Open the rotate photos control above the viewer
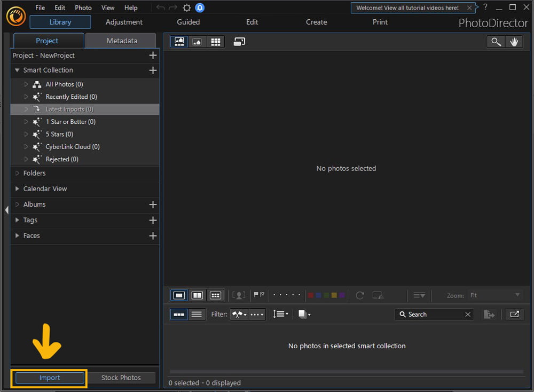534x392 pixels. click(x=359, y=295)
